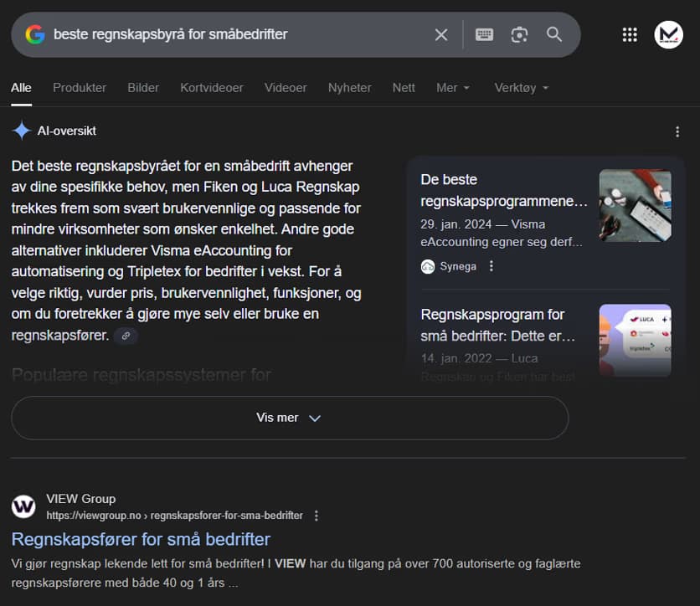Select the Kortvideoer tab
700x606 pixels.
[212, 88]
